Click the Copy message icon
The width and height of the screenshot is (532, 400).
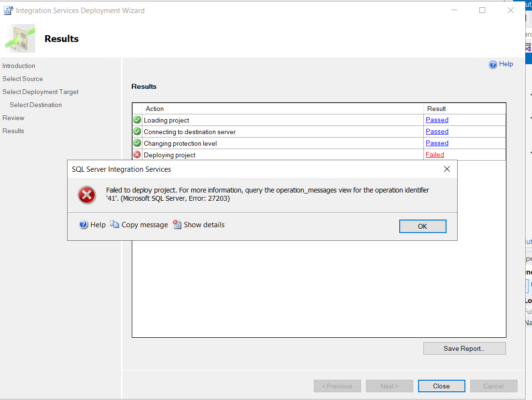point(114,224)
